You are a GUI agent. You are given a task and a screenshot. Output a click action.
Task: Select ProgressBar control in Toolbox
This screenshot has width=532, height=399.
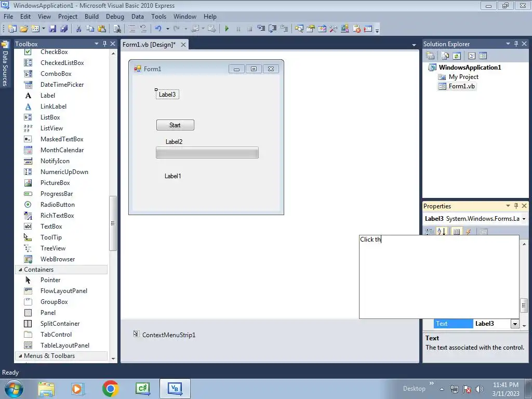point(57,194)
